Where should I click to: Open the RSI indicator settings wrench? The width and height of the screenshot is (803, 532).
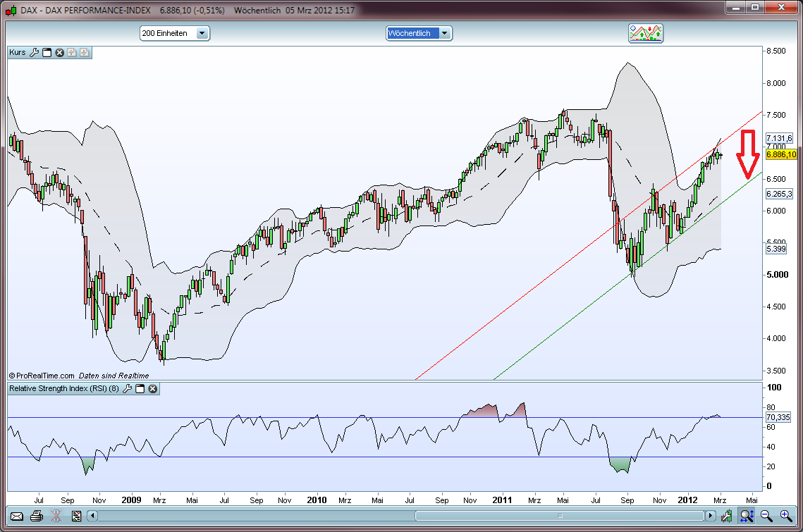point(128,388)
